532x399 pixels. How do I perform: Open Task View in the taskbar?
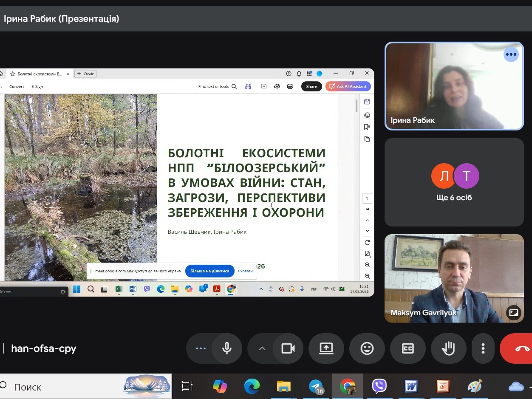(187, 386)
